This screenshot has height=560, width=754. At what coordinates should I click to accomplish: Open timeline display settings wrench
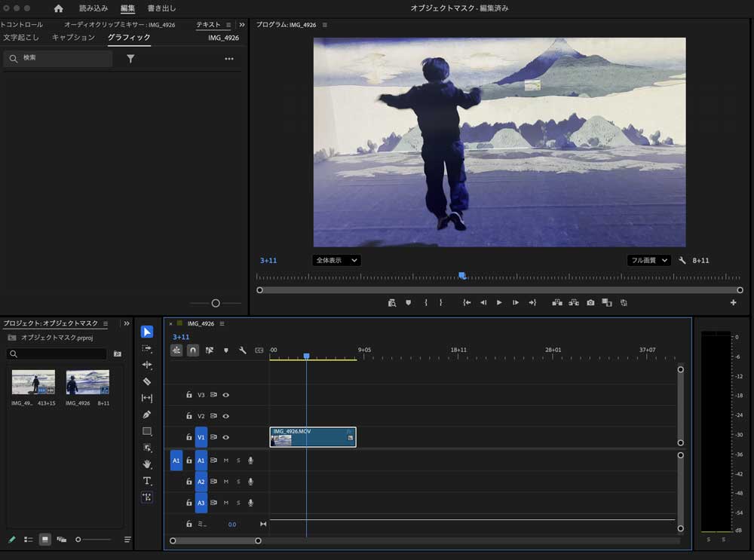coord(243,350)
